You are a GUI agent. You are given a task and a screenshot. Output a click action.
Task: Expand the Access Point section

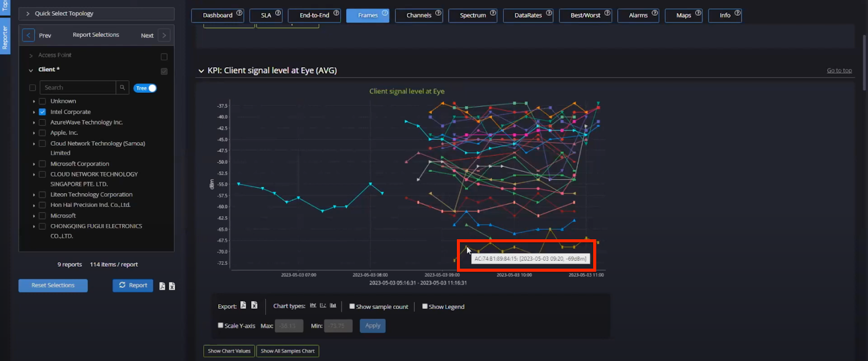click(31, 55)
